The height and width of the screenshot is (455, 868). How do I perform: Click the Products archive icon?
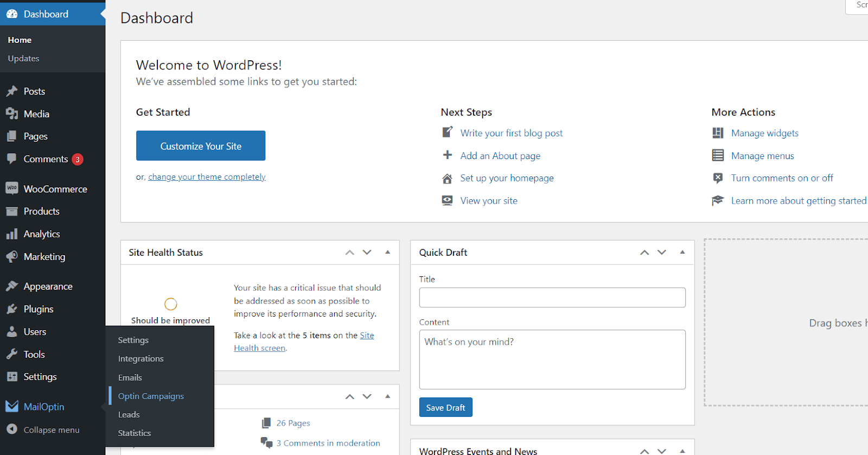coord(12,211)
